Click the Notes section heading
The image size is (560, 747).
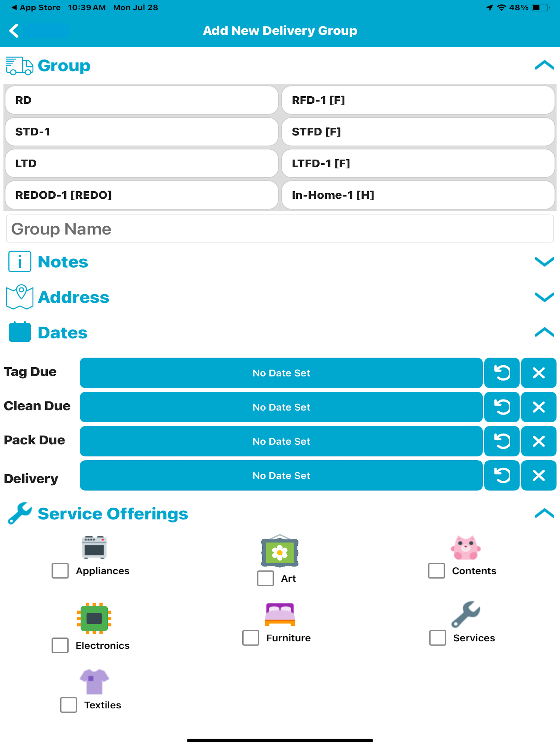[63, 262]
